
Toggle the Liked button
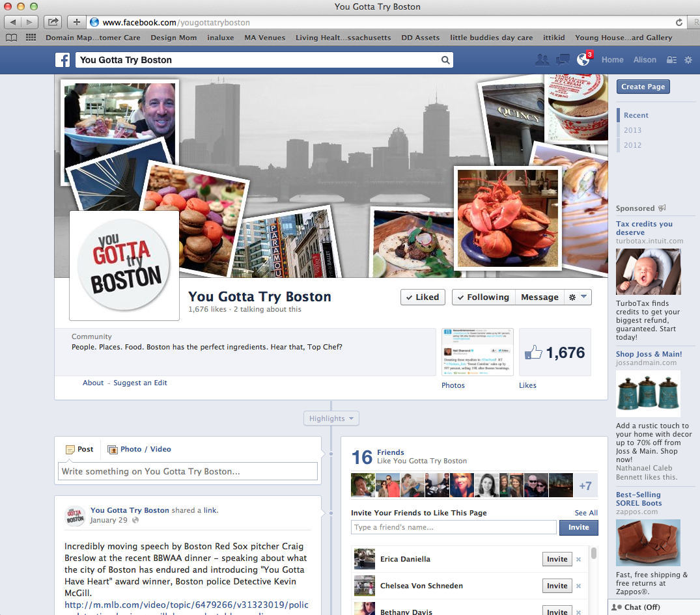point(423,297)
